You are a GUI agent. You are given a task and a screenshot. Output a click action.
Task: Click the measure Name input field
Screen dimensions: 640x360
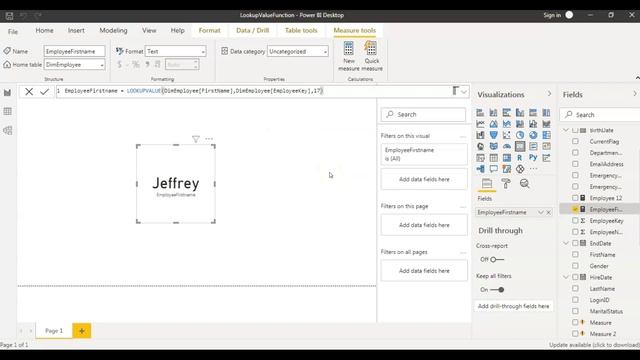pyautogui.click(x=74, y=51)
